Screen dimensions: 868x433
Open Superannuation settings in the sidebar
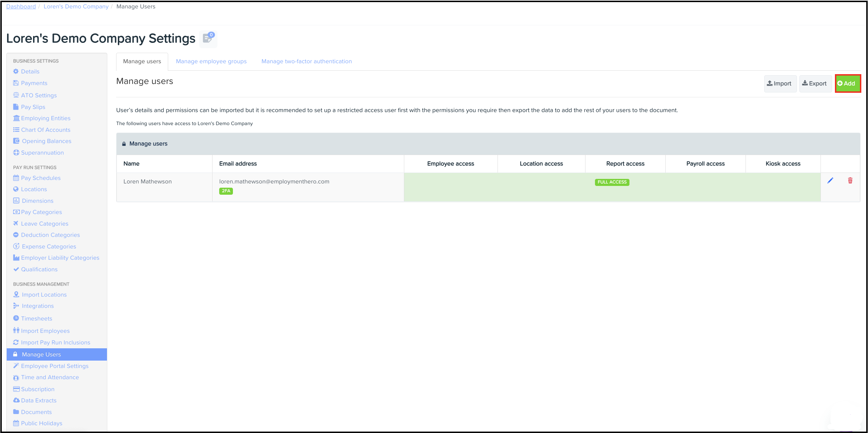point(42,153)
